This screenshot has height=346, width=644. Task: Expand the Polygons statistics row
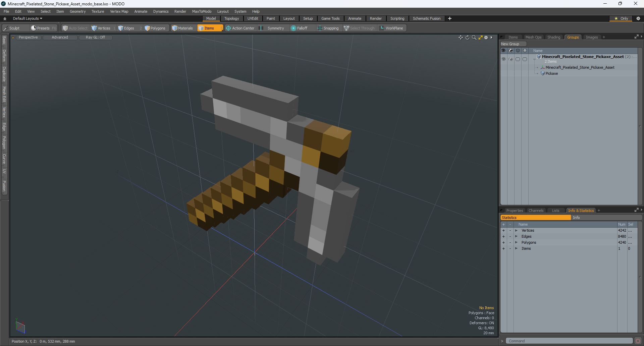(516, 242)
